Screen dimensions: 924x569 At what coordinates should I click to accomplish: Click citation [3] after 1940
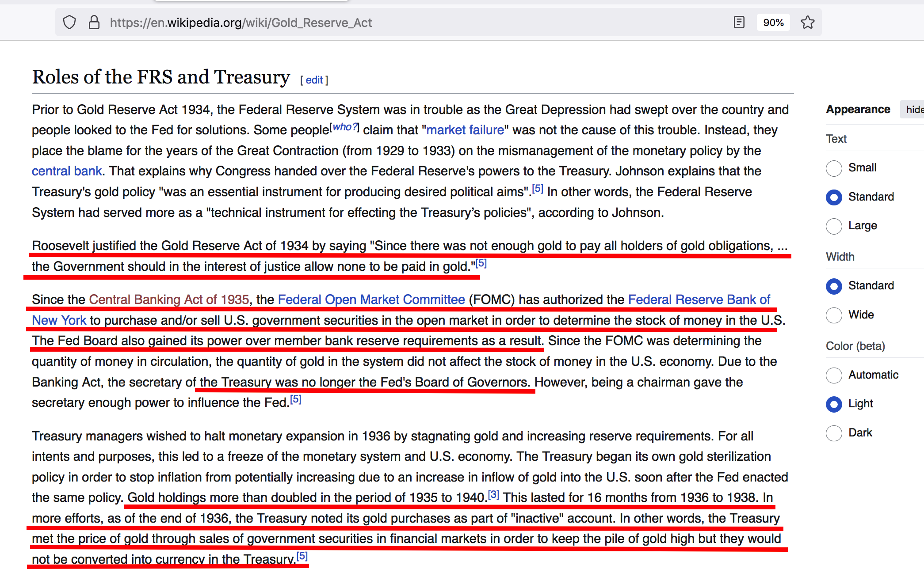494,495
